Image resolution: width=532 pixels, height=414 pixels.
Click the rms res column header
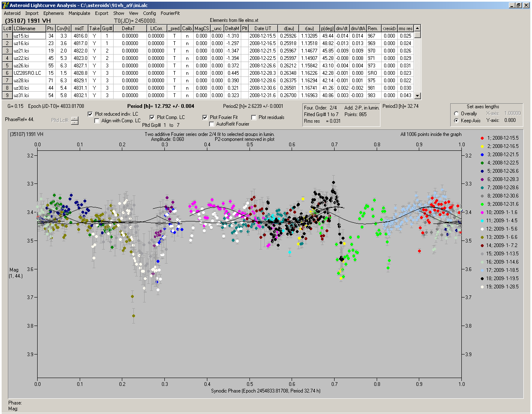click(x=406, y=29)
